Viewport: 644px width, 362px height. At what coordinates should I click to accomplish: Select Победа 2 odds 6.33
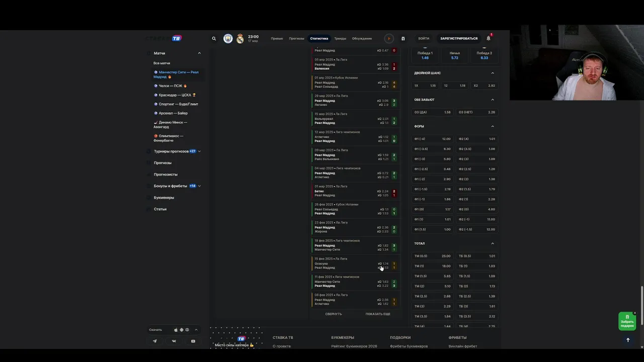pyautogui.click(x=485, y=55)
